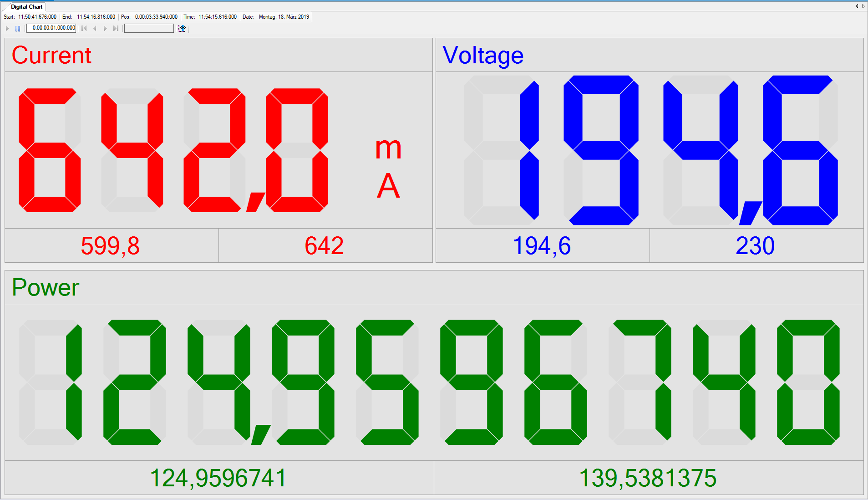Click the time step input field

click(51, 28)
